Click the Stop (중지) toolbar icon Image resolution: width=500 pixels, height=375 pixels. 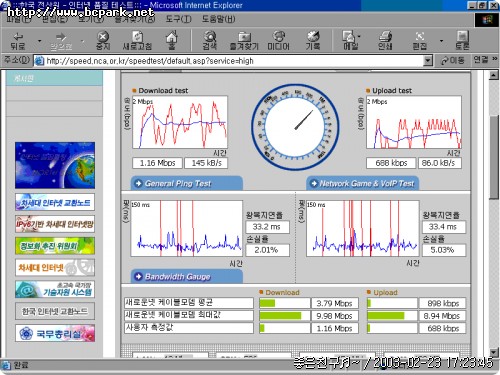point(103,41)
